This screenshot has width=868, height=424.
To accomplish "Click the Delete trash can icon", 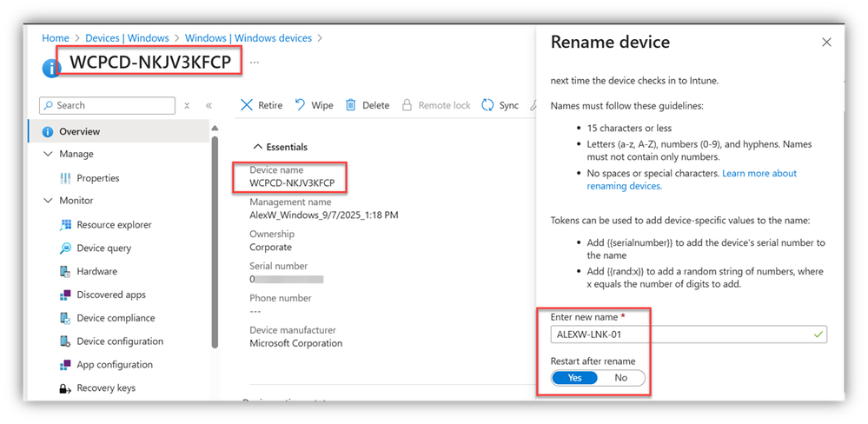I will (x=350, y=105).
